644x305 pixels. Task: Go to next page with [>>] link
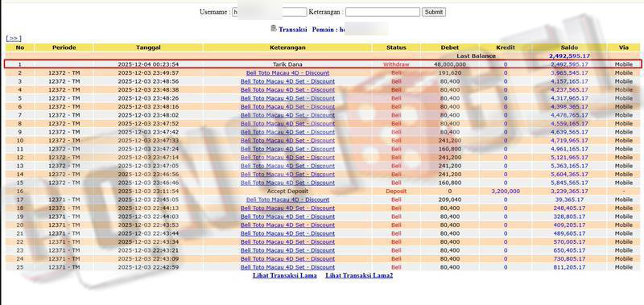(x=14, y=38)
